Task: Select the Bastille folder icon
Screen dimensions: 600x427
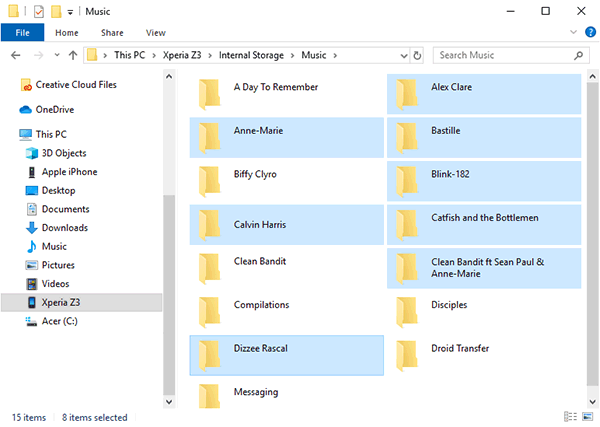Action: pos(407,138)
